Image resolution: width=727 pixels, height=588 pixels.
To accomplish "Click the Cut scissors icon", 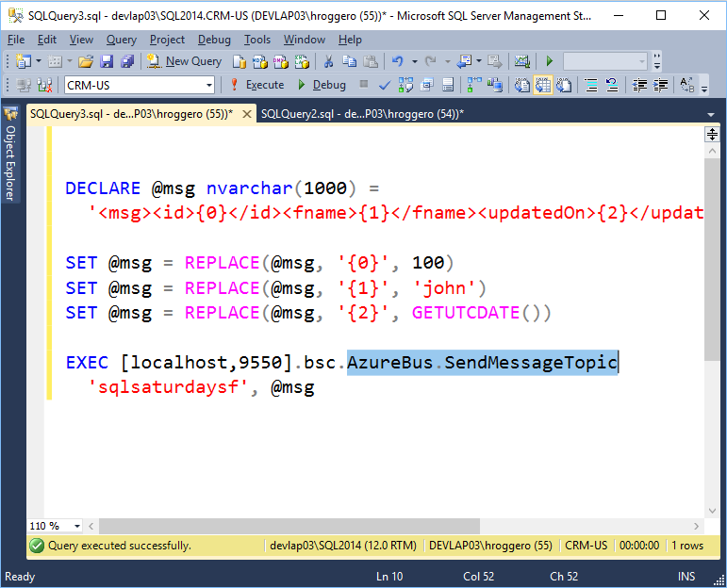I will 328,61.
